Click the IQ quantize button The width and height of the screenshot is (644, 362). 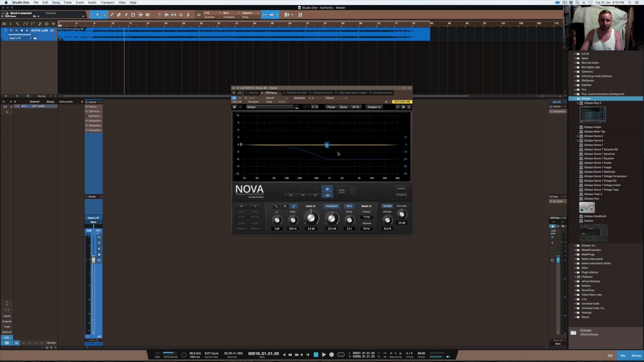pos(199,15)
